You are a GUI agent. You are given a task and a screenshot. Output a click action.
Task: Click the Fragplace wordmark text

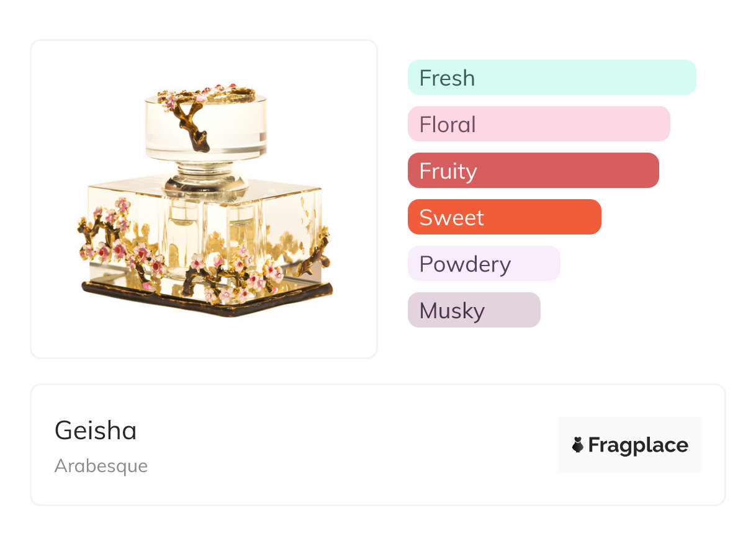coord(637,445)
